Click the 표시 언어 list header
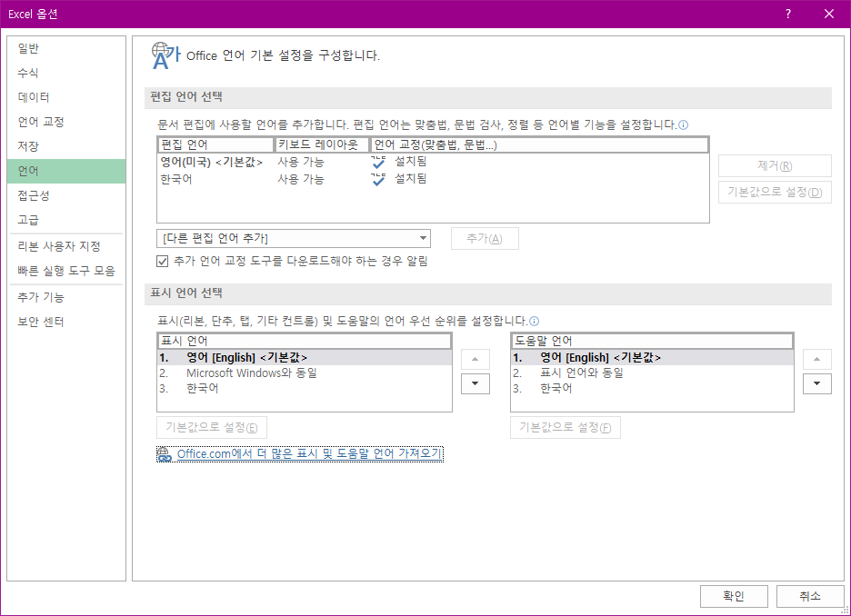 pyautogui.click(x=305, y=341)
